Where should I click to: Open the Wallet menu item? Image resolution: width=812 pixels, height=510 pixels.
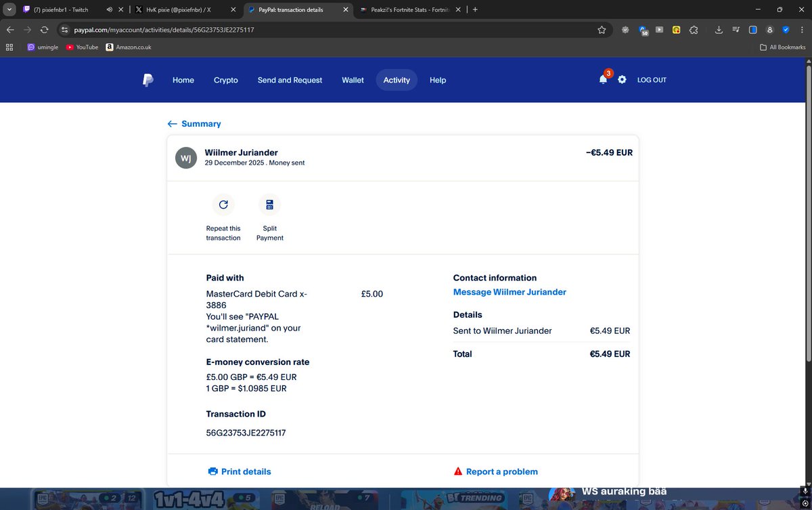click(353, 80)
